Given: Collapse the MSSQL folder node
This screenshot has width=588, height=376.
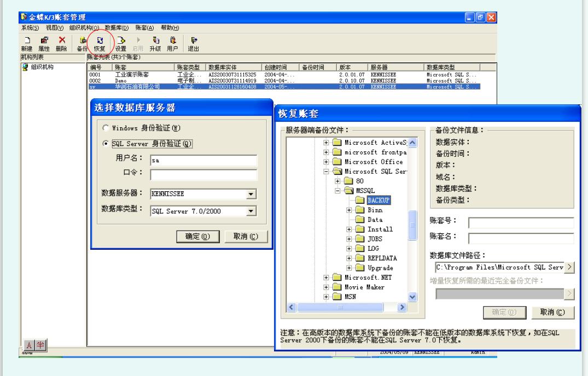Looking at the screenshot, I should [x=337, y=191].
